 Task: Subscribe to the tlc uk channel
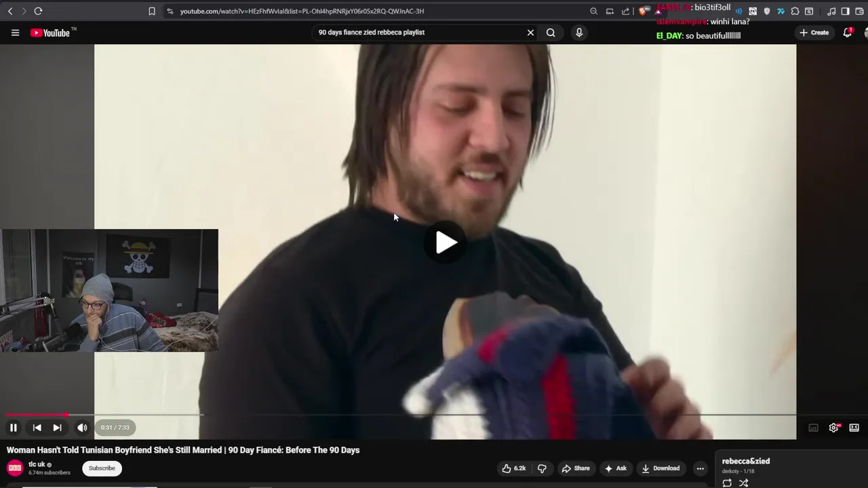pyautogui.click(x=102, y=468)
